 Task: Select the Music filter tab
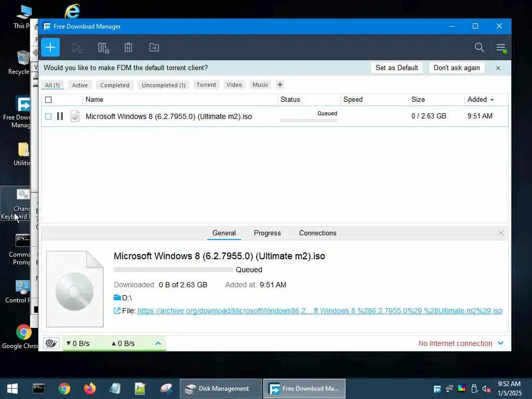260,85
